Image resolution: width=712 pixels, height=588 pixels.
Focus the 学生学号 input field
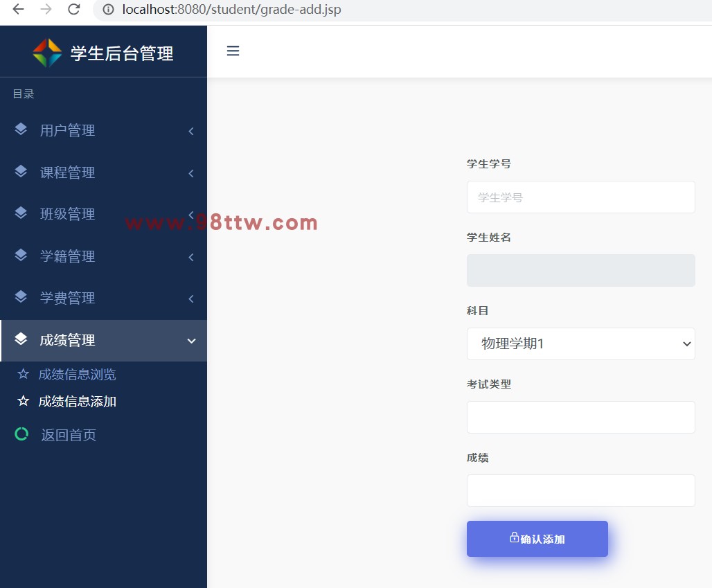[x=581, y=197]
